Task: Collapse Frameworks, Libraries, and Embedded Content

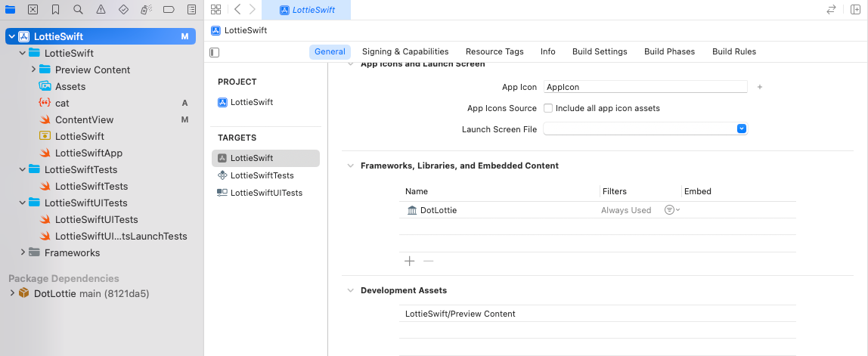Action: coord(350,166)
